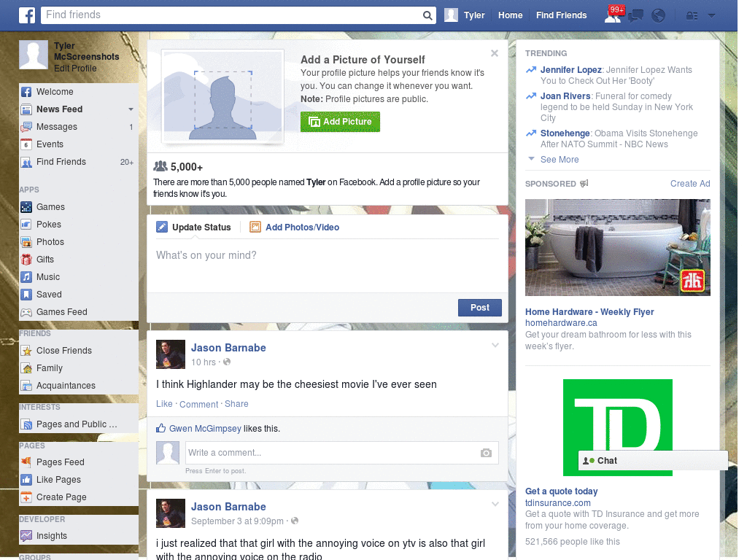Screen dimensions: 747x560
Task: Open Stonehenge trending topic
Action: point(565,133)
